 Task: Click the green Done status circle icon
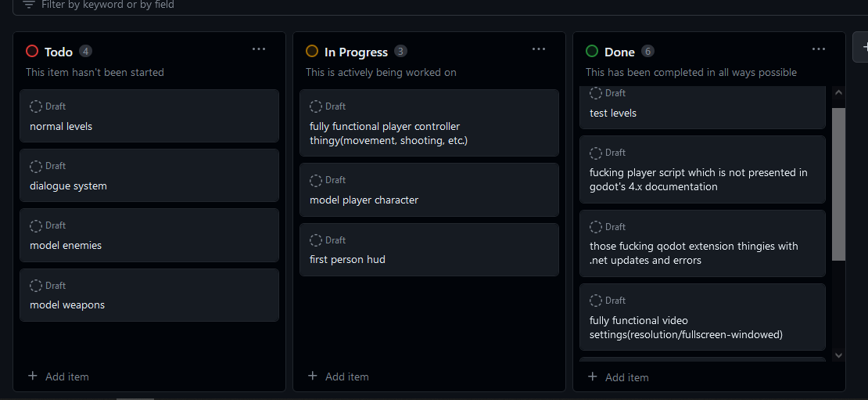pos(592,52)
